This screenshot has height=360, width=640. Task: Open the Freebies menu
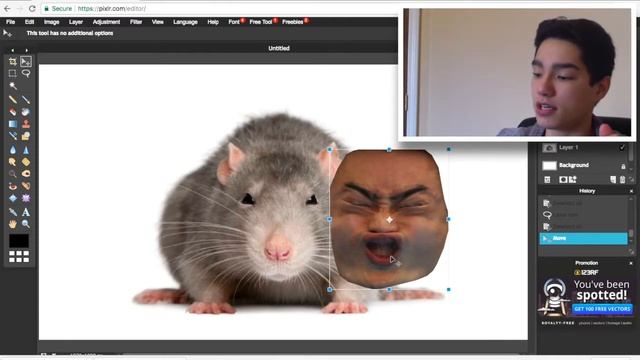tap(293, 22)
